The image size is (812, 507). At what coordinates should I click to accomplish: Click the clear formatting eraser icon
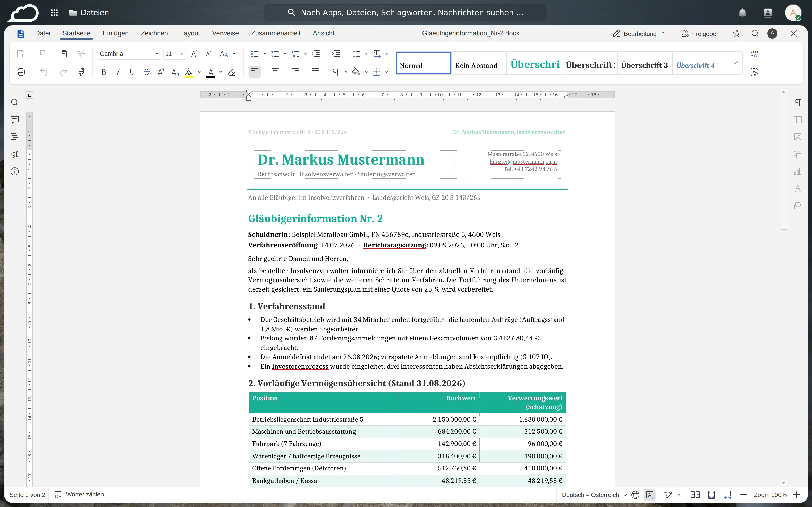(231, 72)
